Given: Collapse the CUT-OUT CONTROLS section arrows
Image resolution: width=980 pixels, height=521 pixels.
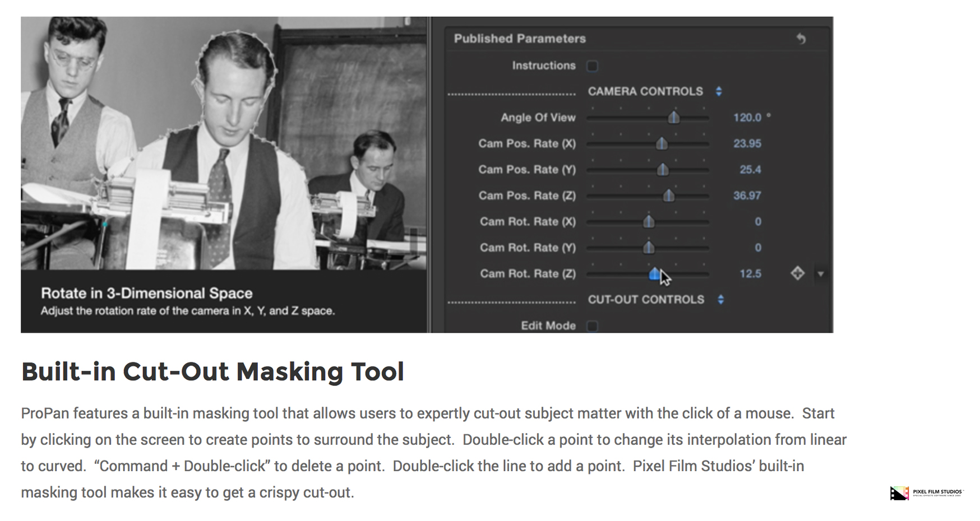Looking at the screenshot, I should click(x=721, y=300).
